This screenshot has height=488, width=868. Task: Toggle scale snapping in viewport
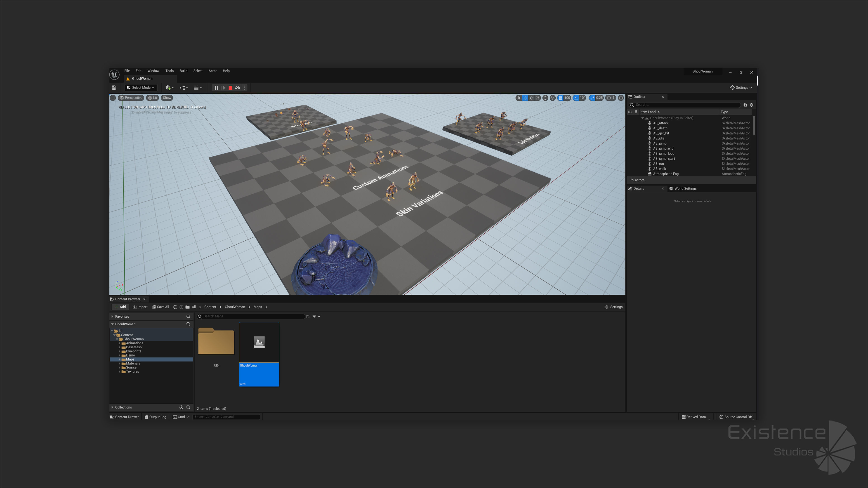pos(592,98)
